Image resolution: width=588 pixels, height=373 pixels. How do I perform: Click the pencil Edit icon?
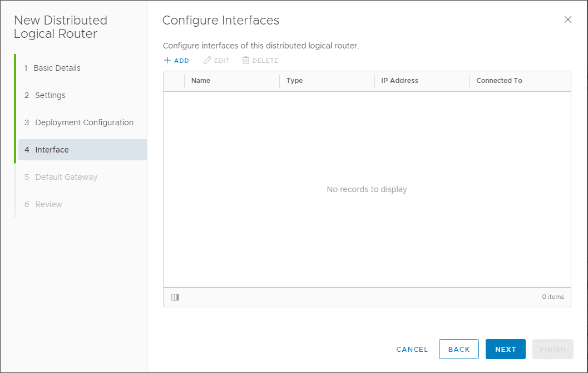pyautogui.click(x=216, y=60)
